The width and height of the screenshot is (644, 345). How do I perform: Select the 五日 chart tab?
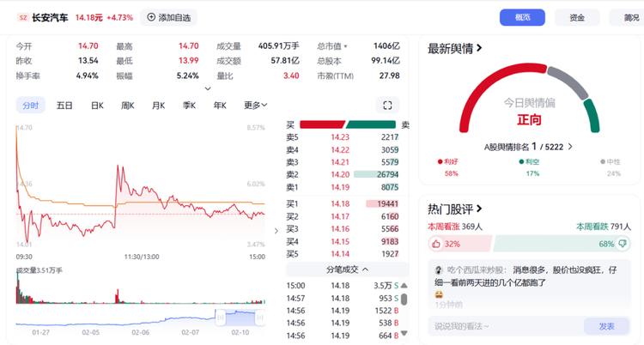[64, 106]
